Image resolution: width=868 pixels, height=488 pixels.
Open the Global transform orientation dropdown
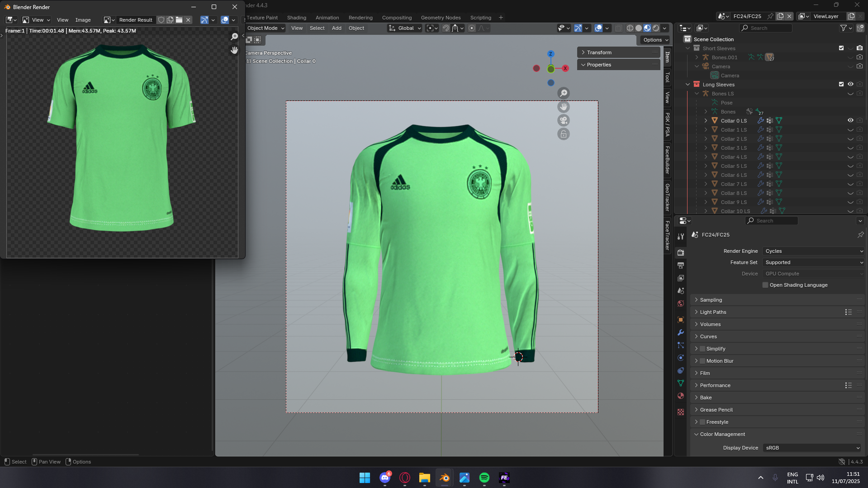pyautogui.click(x=405, y=28)
